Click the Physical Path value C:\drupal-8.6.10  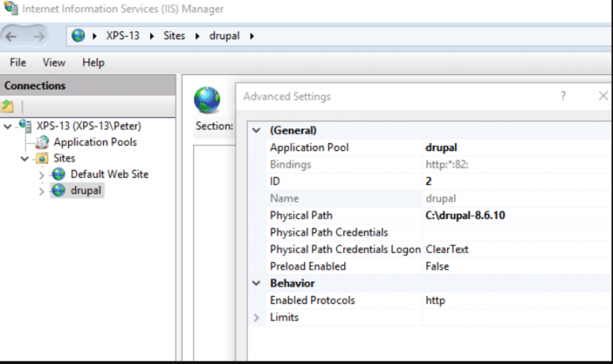(465, 216)
